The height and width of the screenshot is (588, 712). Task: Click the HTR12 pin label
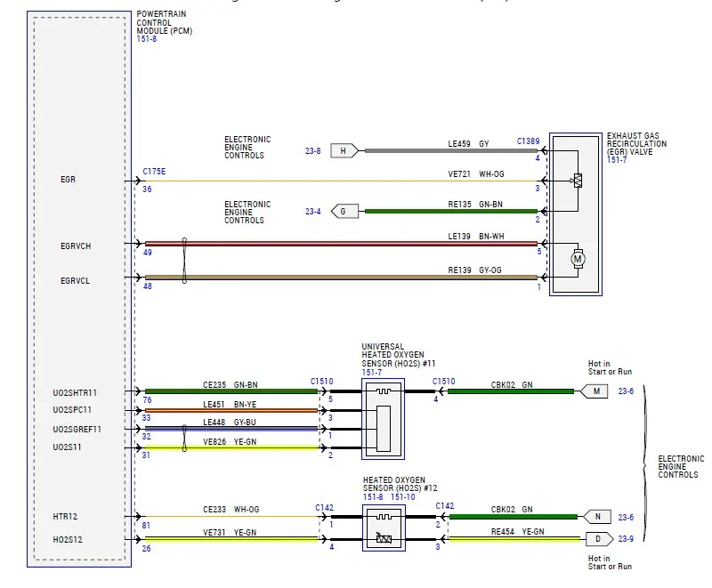pyautogui.click(x=65, y=516)
